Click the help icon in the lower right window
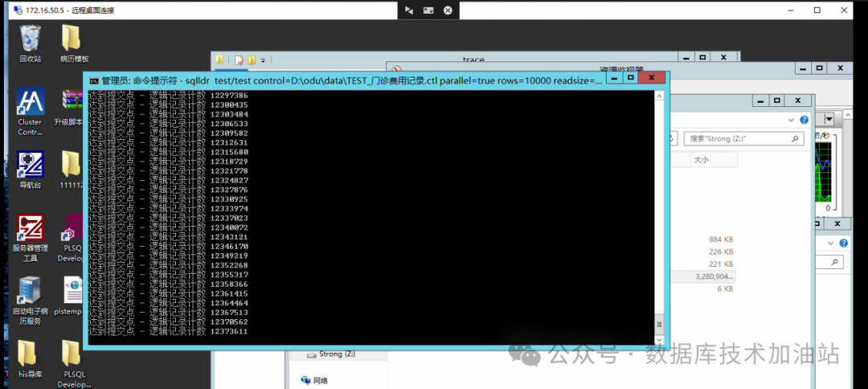The image size is (868, 389). (844, 243)
